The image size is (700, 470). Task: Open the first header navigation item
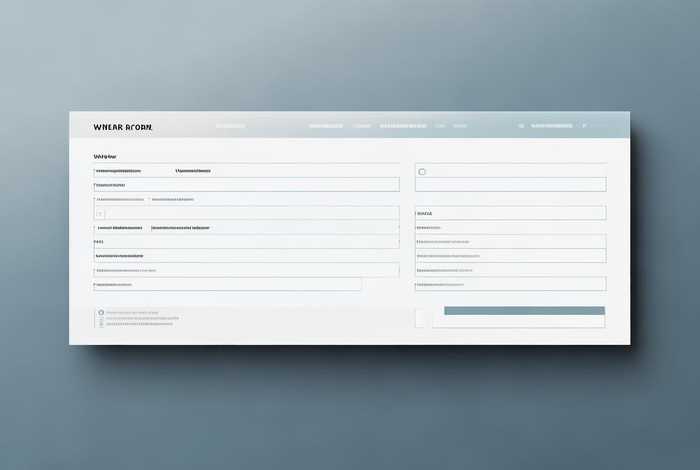point(230,127)
